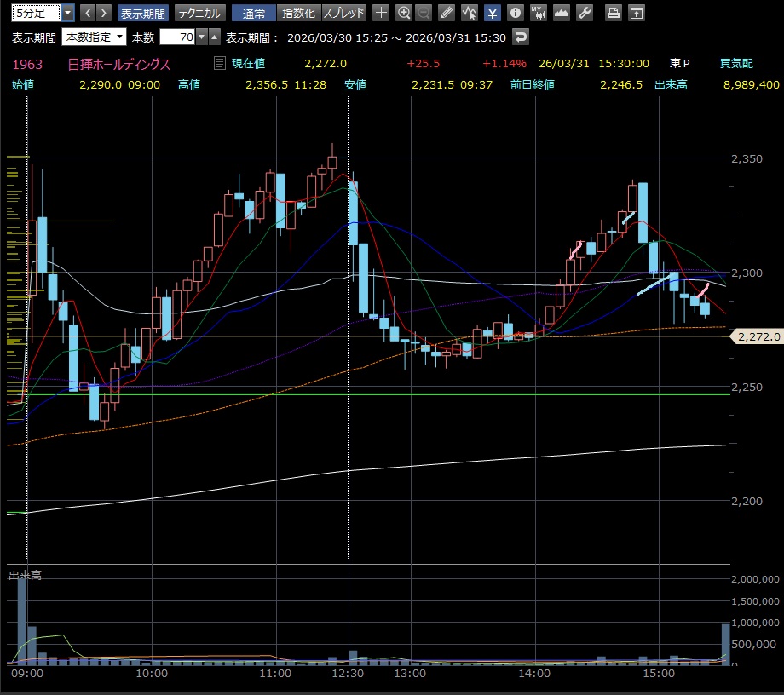784x695 pixels.
Task: Open the 本数指定 period type dropdown
Action: coord(94,37)
